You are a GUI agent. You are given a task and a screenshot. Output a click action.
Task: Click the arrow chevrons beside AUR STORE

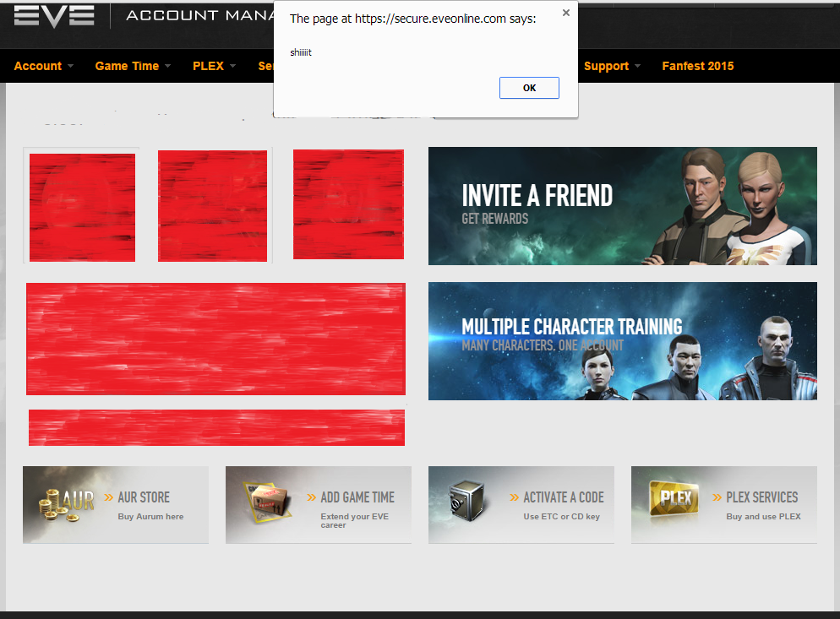click(109, 497)
